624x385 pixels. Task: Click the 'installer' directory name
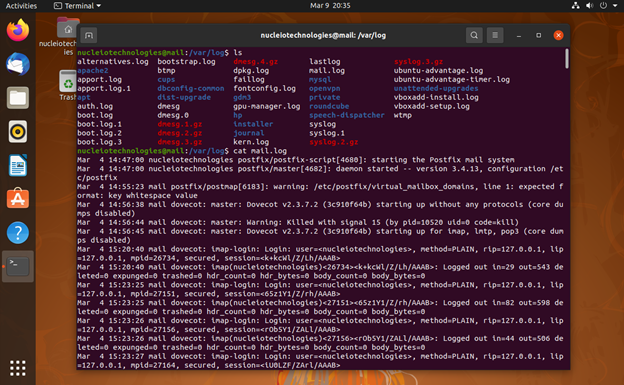pyautogui.click(x=253, y=124)
